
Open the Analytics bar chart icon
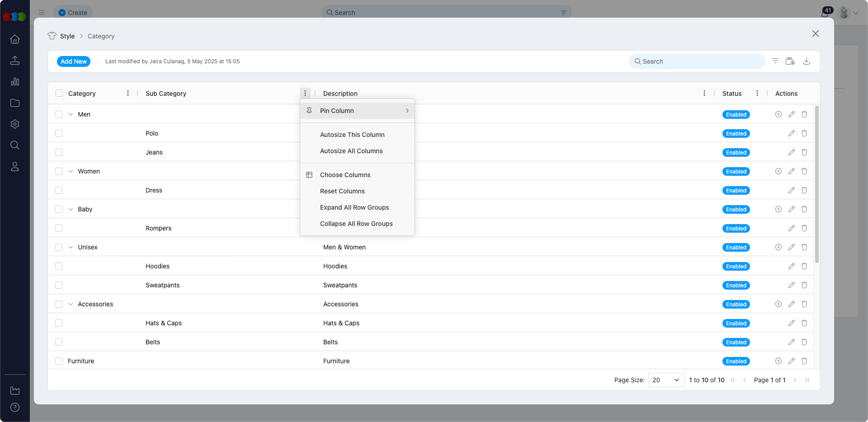point(15,82)
